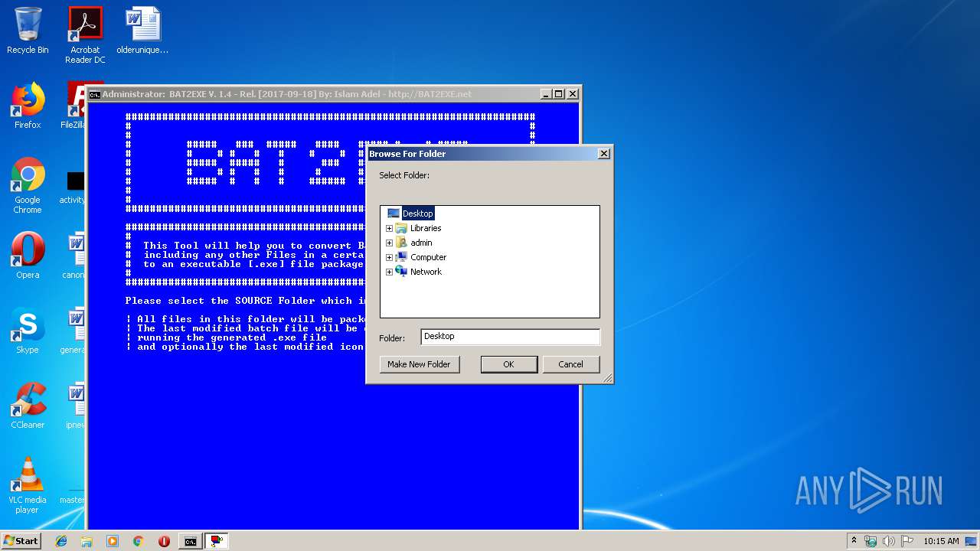
Task: Open VLC media player shortcut
Action: [28, 485]
